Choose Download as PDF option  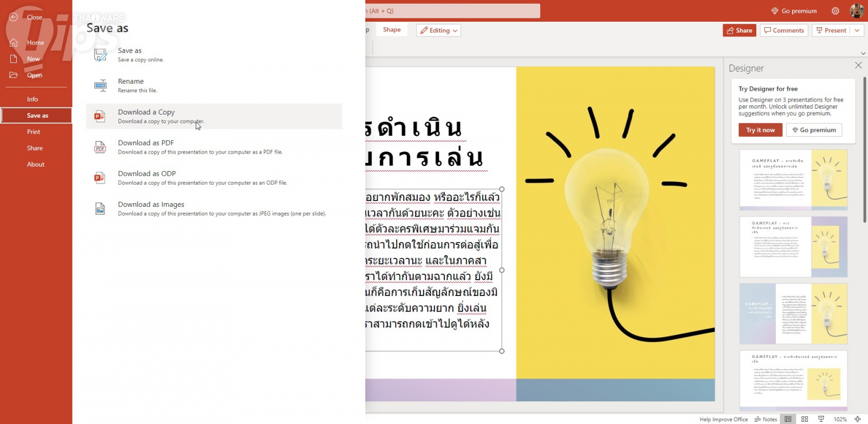[214, 147]
